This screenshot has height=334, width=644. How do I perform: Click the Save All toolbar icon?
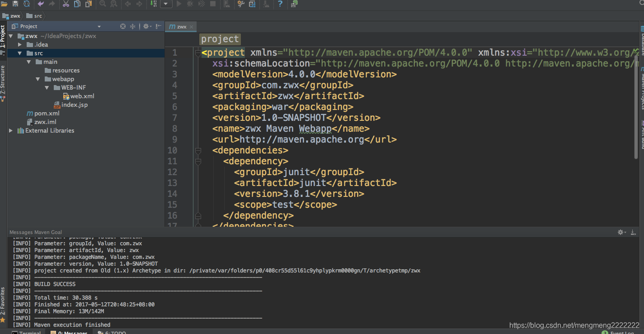point(15,4)
